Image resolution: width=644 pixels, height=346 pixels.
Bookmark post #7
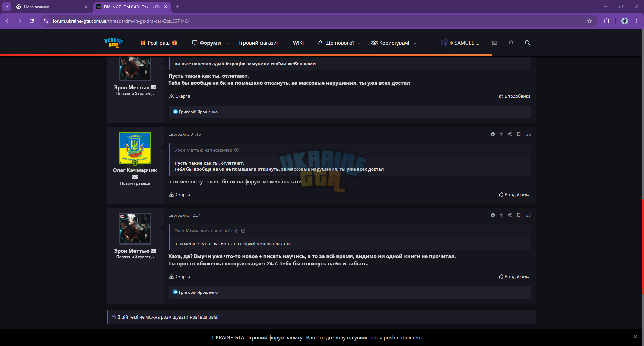[x=519, y=215]
